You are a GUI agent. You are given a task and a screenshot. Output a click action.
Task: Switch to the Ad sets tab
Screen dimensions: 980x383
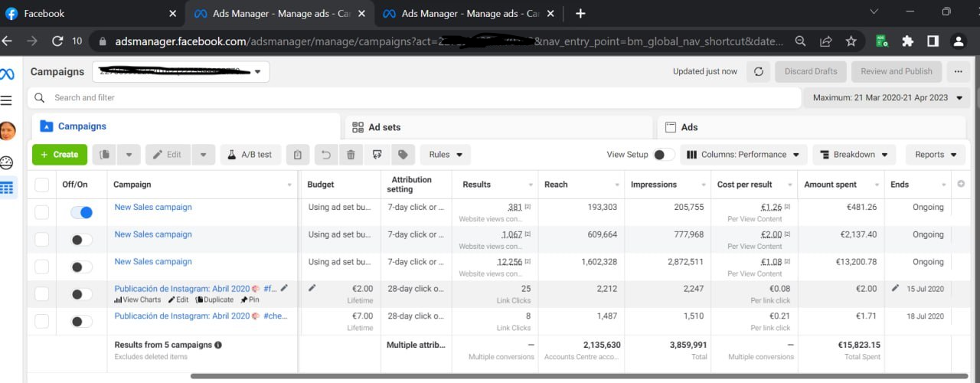(x=498, y=127)
